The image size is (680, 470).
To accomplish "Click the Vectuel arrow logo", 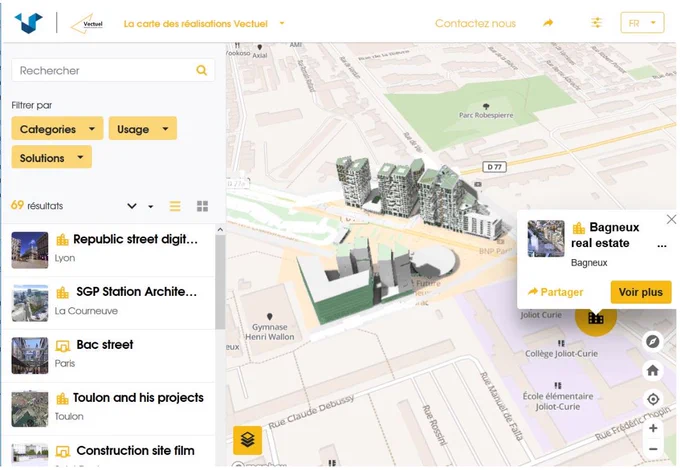I will tap(87, 24).
